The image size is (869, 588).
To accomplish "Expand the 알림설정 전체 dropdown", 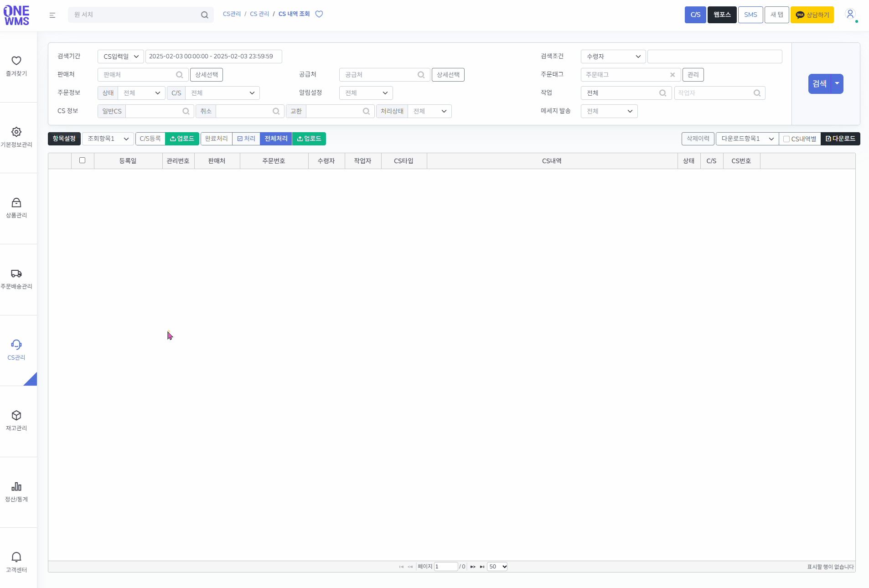I will click(x=366, y=93).
